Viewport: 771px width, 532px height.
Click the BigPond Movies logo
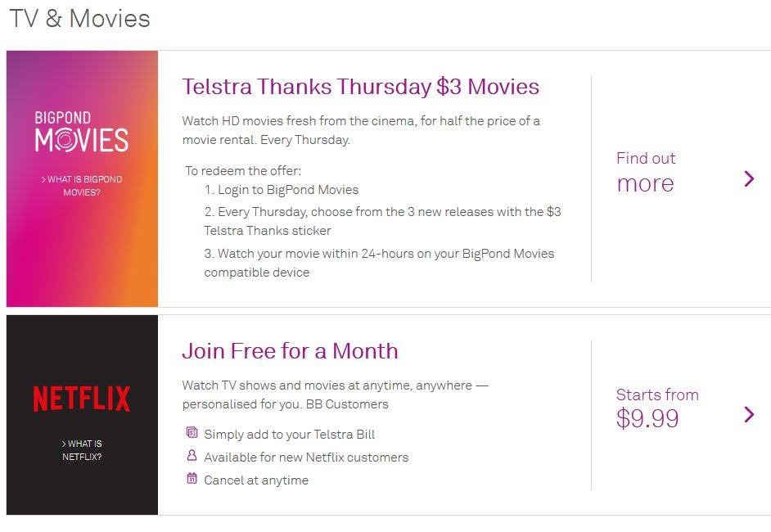[x=82, y=132]
